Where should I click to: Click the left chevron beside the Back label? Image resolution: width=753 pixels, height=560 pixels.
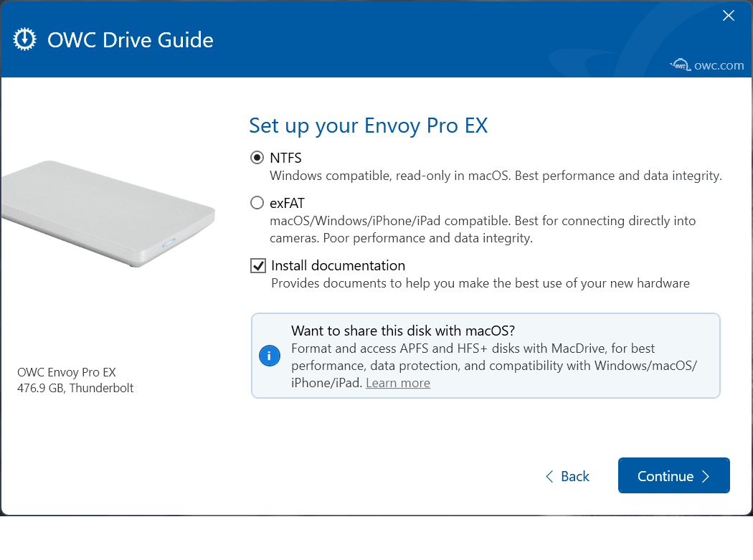549,475
